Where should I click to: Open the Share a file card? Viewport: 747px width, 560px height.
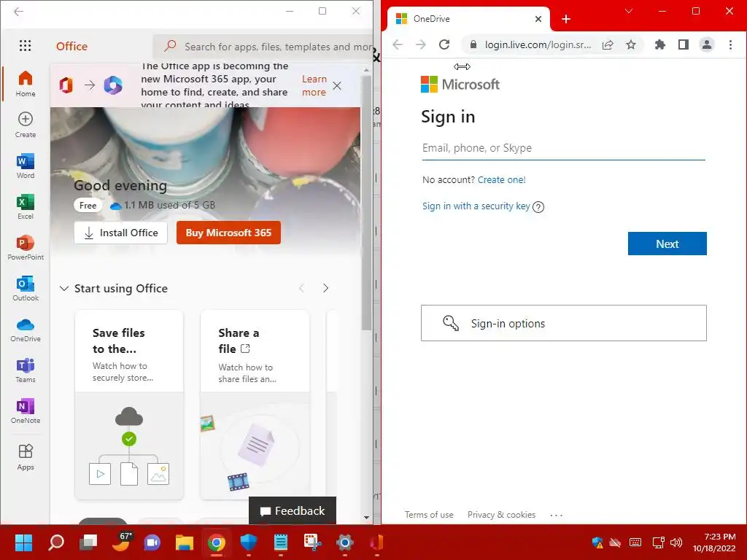click(255, 405)
